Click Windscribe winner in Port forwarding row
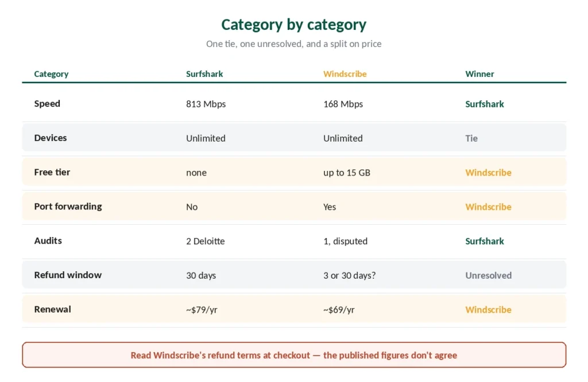 (x=488, y=207)
